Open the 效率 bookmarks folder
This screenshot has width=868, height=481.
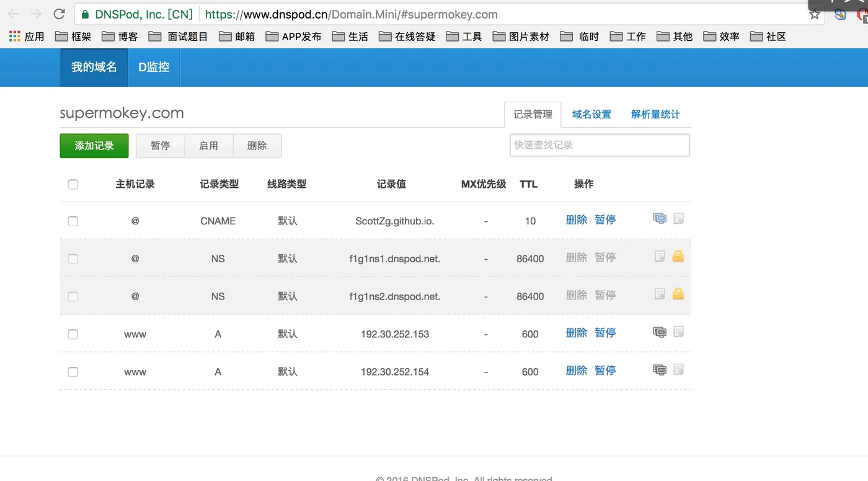[x=722, y=37]
